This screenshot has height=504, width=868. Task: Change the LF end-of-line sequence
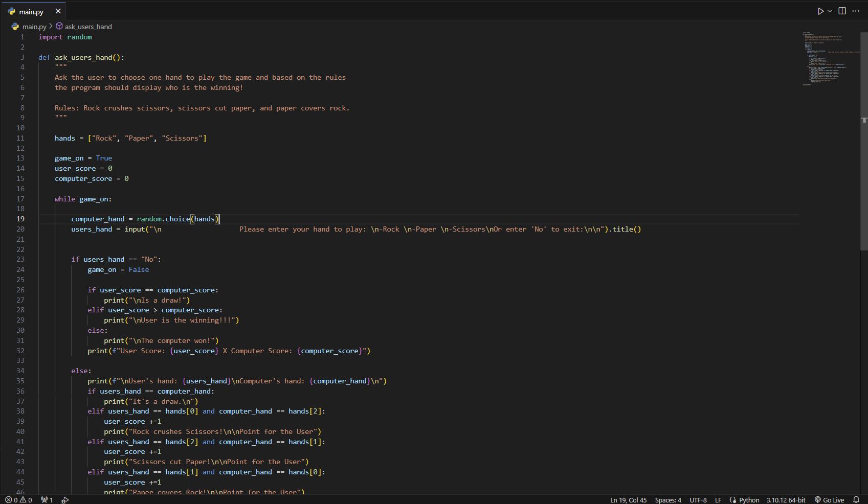[x=718, y=500]
